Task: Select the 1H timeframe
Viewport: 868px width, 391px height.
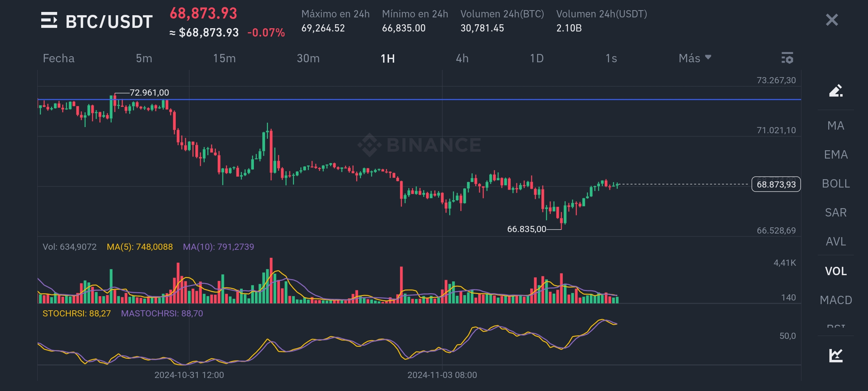Action: pos(388,58)
